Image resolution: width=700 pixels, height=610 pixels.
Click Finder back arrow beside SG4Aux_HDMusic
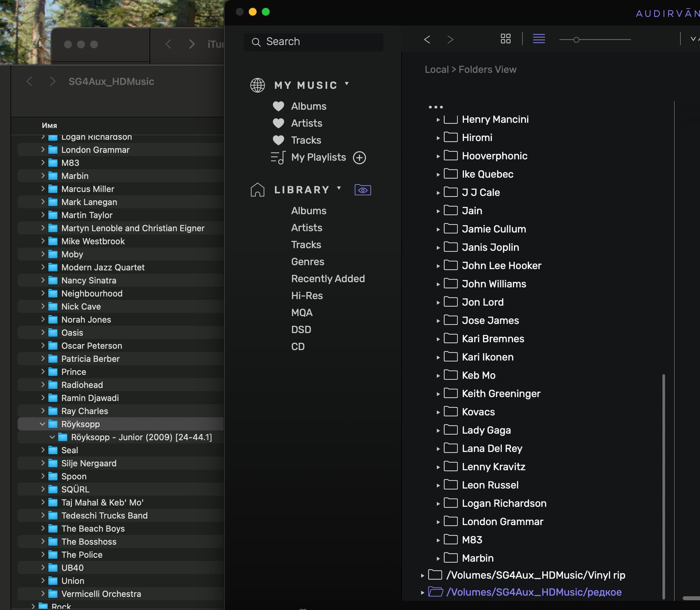click(x=30, y=81)
